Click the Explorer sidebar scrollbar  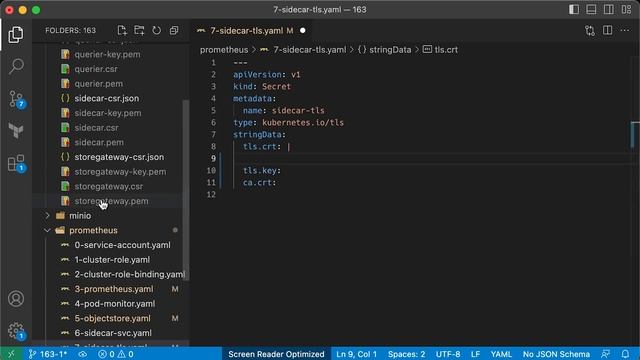(x=186, y=190)
